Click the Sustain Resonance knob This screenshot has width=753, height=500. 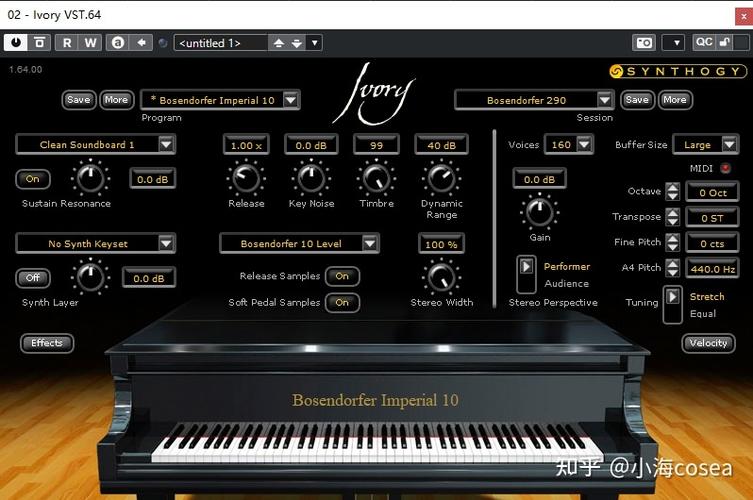pyautogui.click(x=90, y=178)
